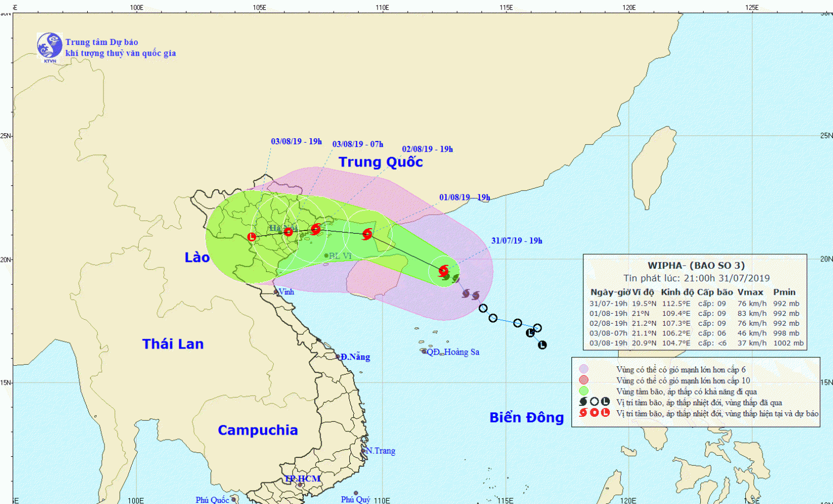Click the '01/08/19 - 19h' forecast time label
Screen dimensions: 833x504
(x=465, y=198)
